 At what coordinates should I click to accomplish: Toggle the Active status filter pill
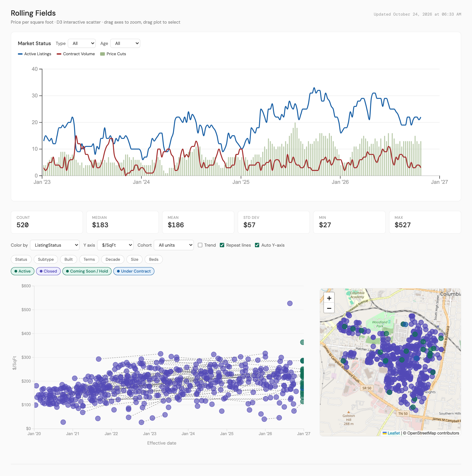pyautogui.click(x=23, y=271)
